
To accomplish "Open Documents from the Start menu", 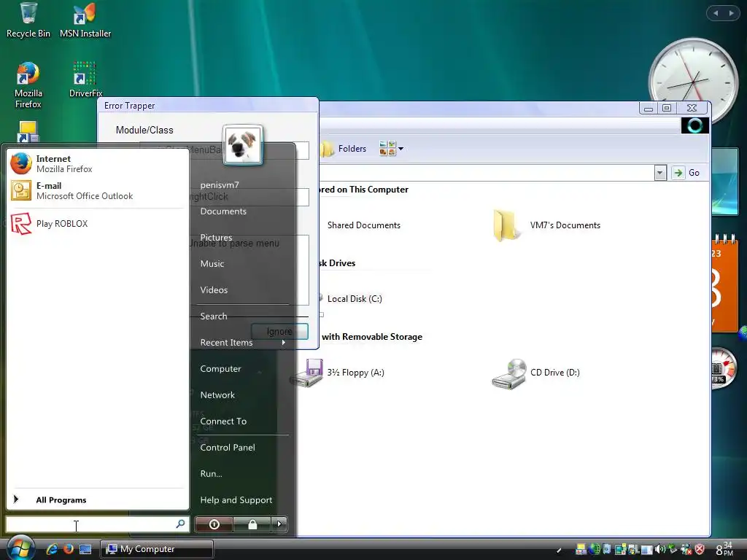I will click(223, 211).
